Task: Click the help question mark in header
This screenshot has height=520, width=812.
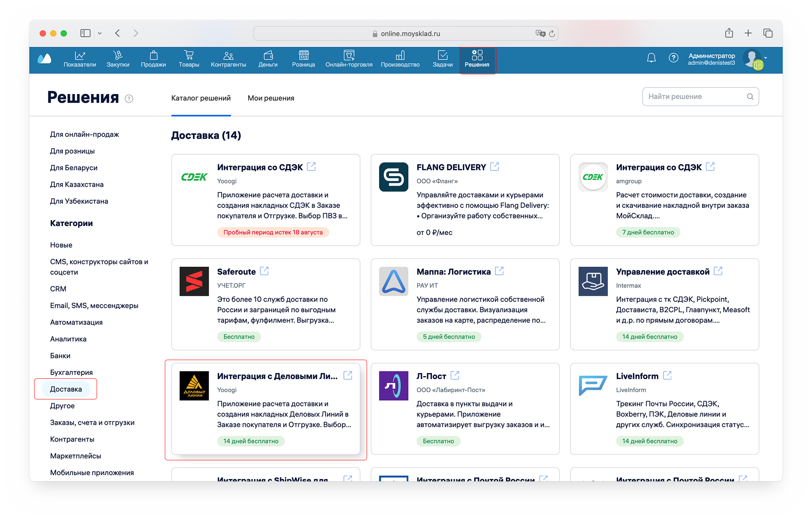Action: [x=673, y=58]
